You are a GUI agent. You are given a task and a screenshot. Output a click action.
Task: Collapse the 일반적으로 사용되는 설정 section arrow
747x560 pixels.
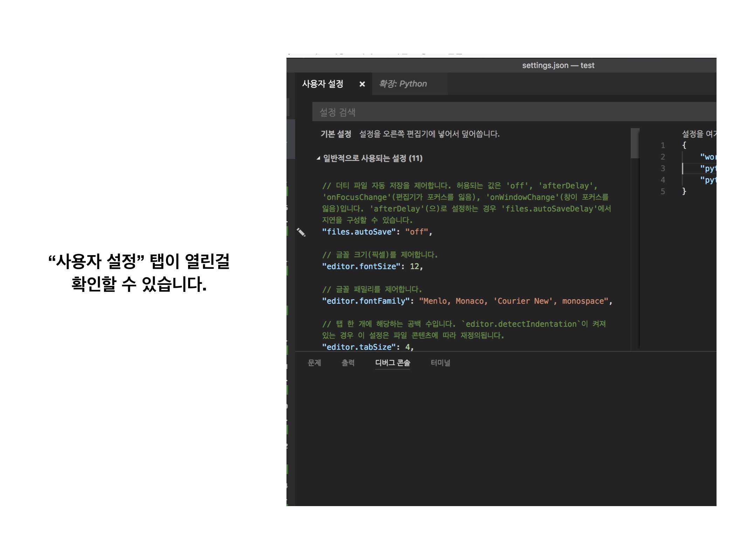coord(318,158)
